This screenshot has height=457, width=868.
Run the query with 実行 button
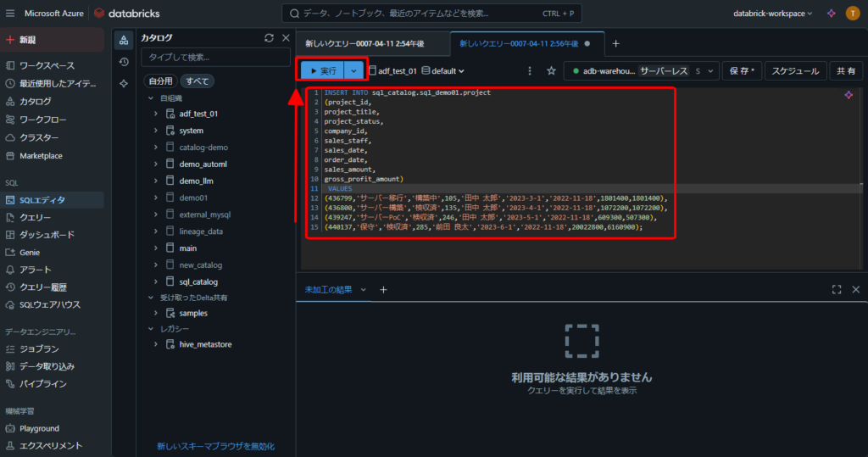pyautogui.click(x=323, y=71)
